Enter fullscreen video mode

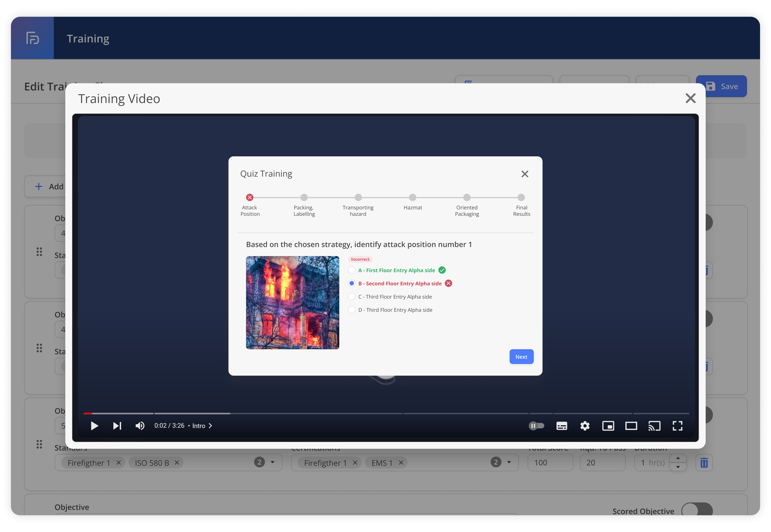pyautogui.click(x=677, y=426)
